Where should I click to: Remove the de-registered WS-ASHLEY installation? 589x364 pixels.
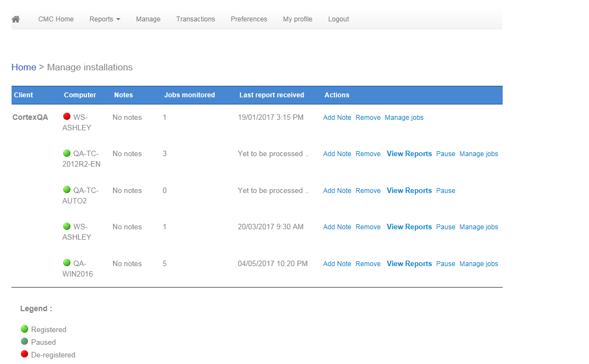click(368, 118)
